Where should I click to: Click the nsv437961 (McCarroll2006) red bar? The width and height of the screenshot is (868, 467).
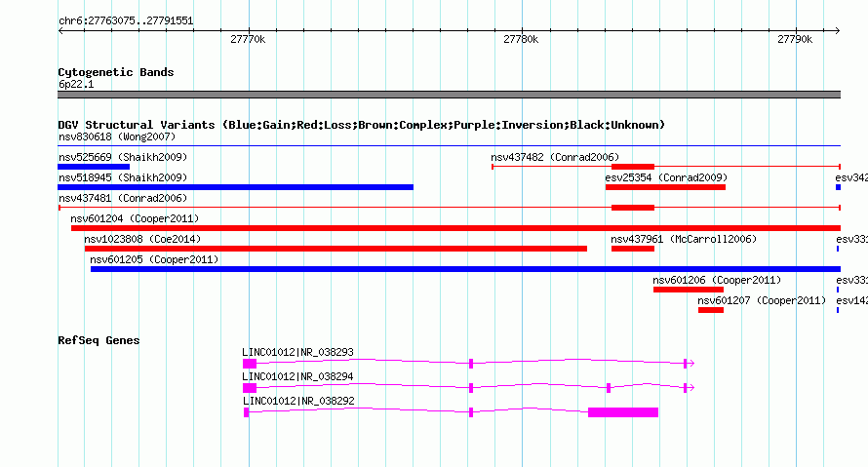point(633,249)
